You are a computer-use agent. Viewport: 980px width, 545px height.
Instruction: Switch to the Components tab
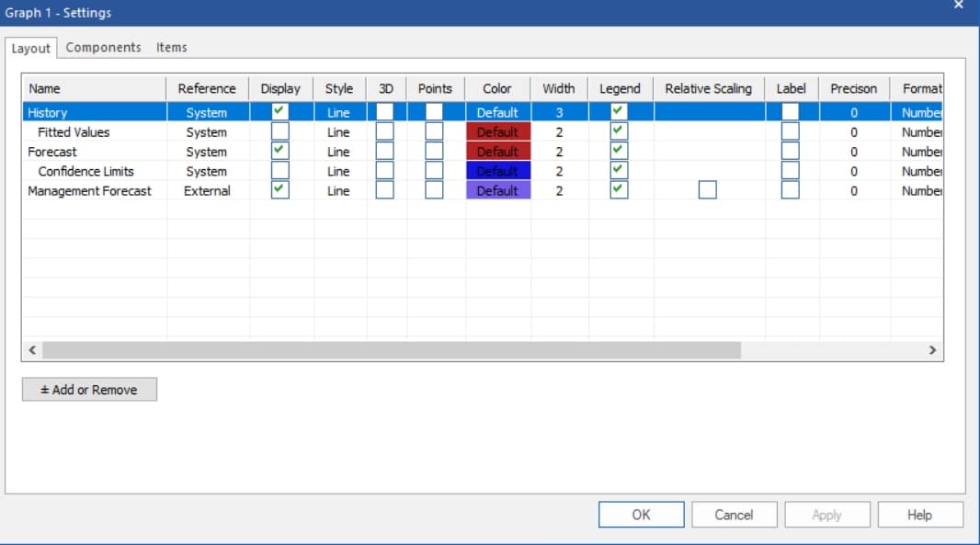(103, 47)
